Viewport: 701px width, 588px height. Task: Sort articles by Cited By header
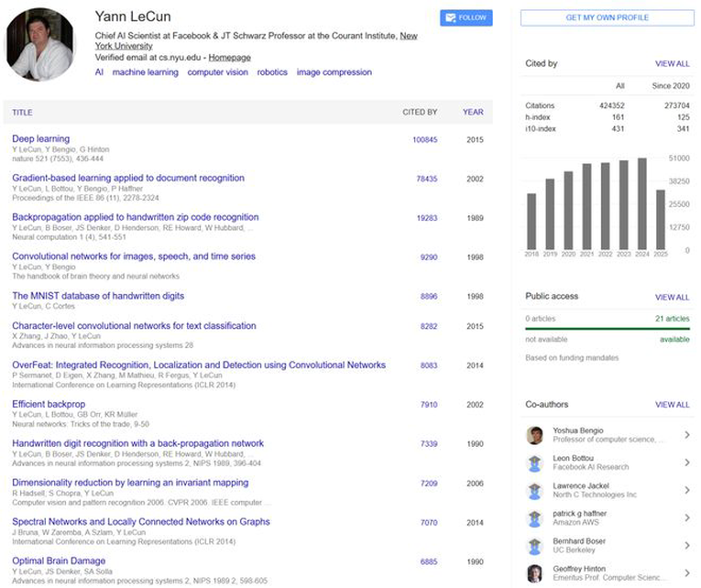pos(420,112)
